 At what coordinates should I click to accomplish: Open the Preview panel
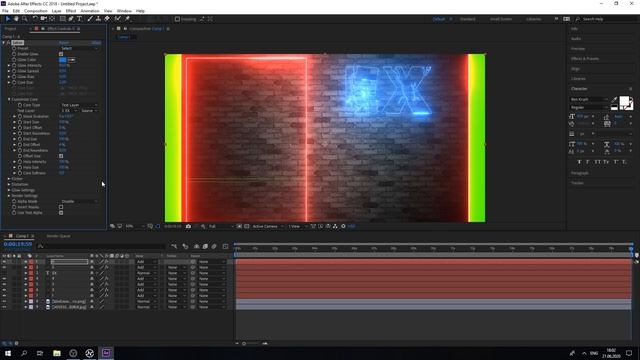pyautogui.click(x=578, y=49)
